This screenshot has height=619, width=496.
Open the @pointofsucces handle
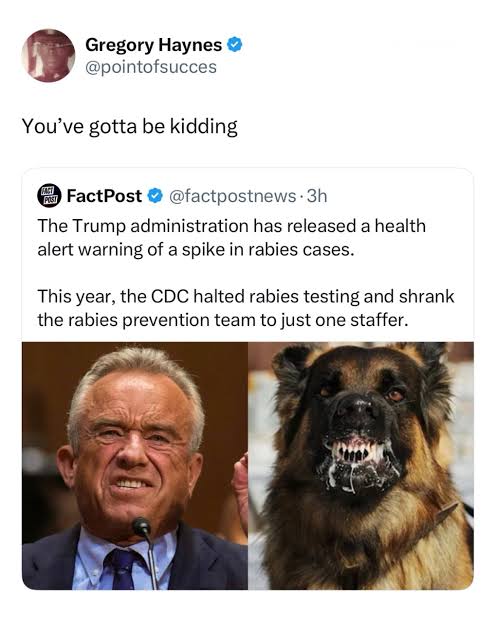point(151,67)
